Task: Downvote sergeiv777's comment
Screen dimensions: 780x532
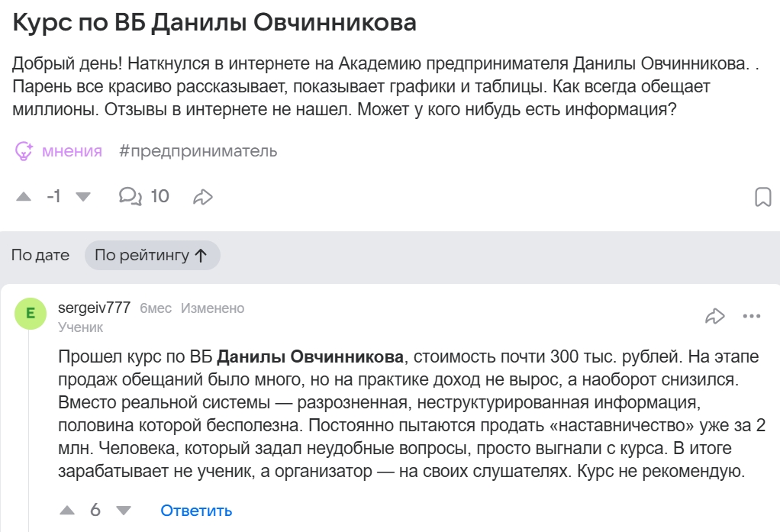Action: [x=123, y=510]
